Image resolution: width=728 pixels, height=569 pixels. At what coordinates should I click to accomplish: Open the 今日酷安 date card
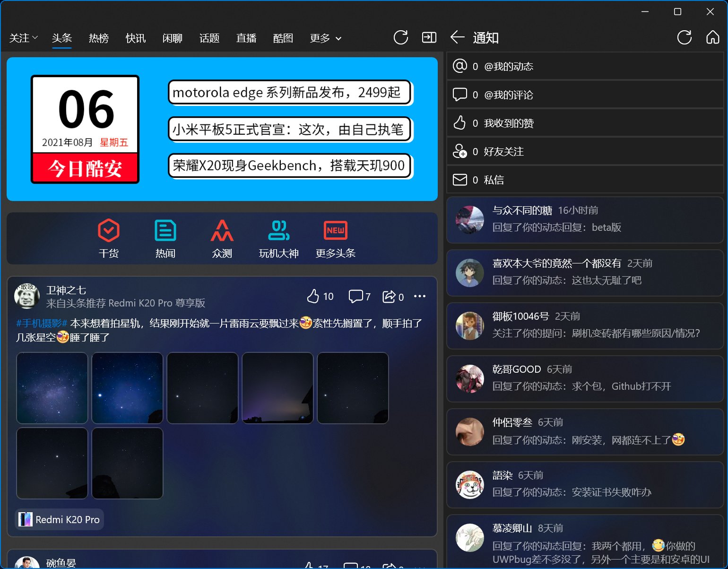coord(85,129)
